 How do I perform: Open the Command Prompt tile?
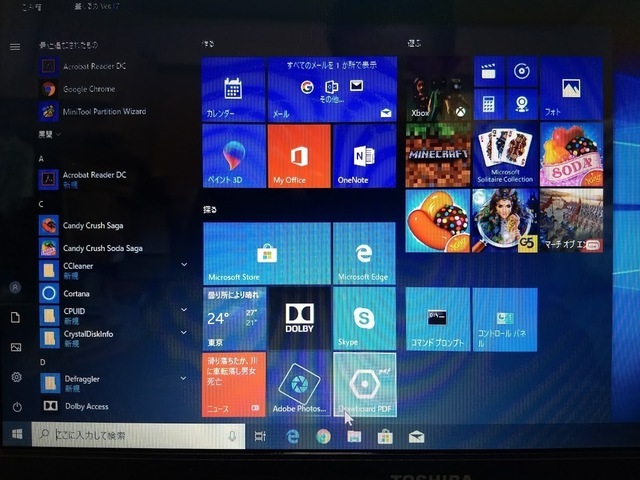(x=438, y=319)
